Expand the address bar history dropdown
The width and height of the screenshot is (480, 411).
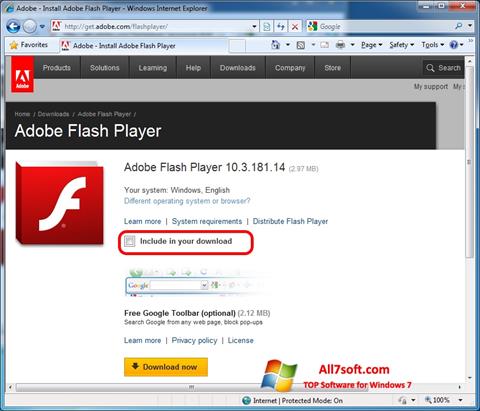[254, 26]
